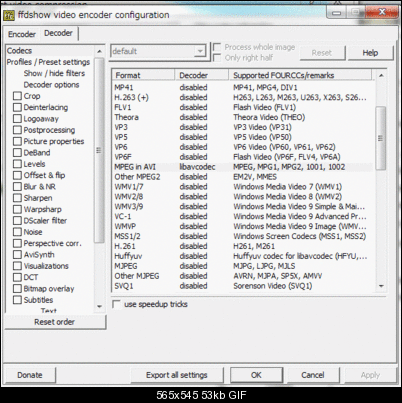Open Profiles / Preset settings page

(48, 62)
